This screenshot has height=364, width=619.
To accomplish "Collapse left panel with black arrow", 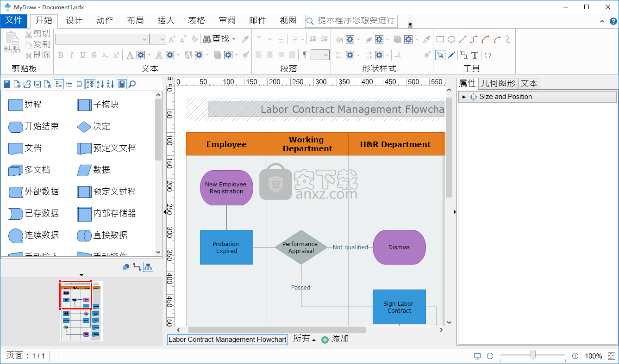I will coord(165,212).
